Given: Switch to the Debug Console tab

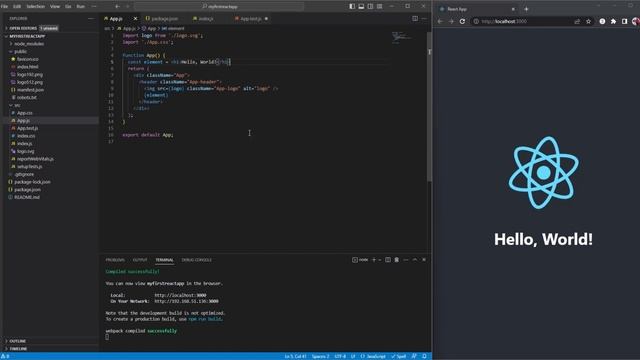Looking at the screenshot, I should click(196, 260).
